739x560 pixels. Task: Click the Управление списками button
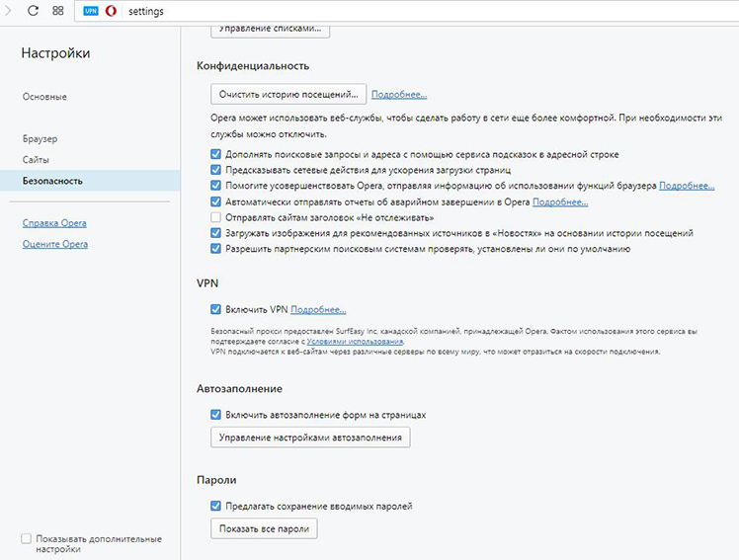[x=270, y=30]
